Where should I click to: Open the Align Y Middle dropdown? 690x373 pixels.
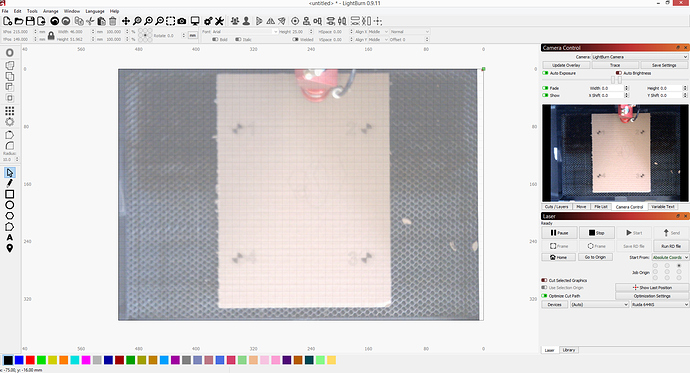click(x=378, y=39)
